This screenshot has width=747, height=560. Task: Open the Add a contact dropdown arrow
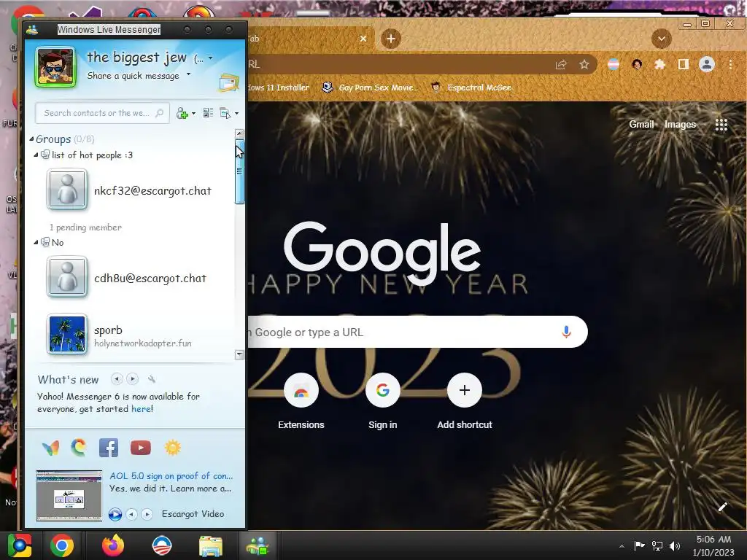pyautogui.click(x=193, y=113)
